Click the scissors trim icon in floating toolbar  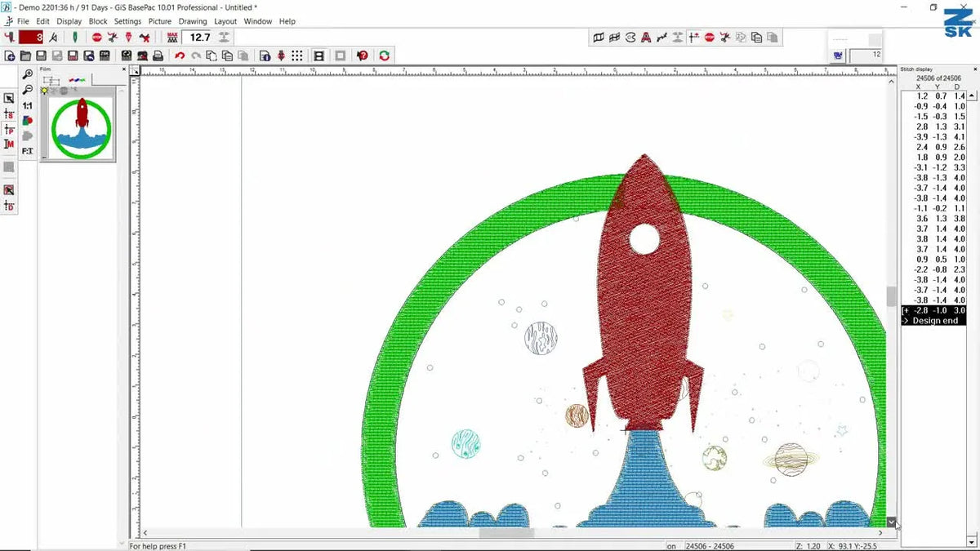[724, 37]
